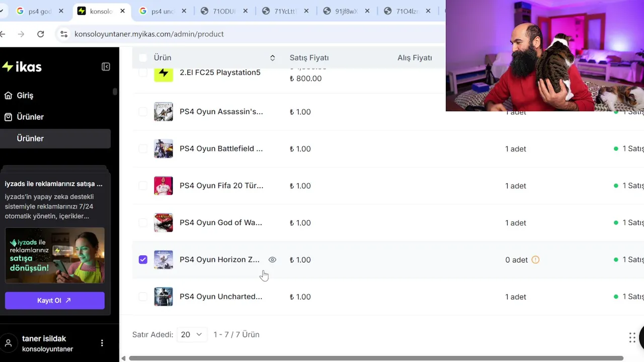Click Battlefield product thumbnail
The image size is (644, 362).
point(164,149)
